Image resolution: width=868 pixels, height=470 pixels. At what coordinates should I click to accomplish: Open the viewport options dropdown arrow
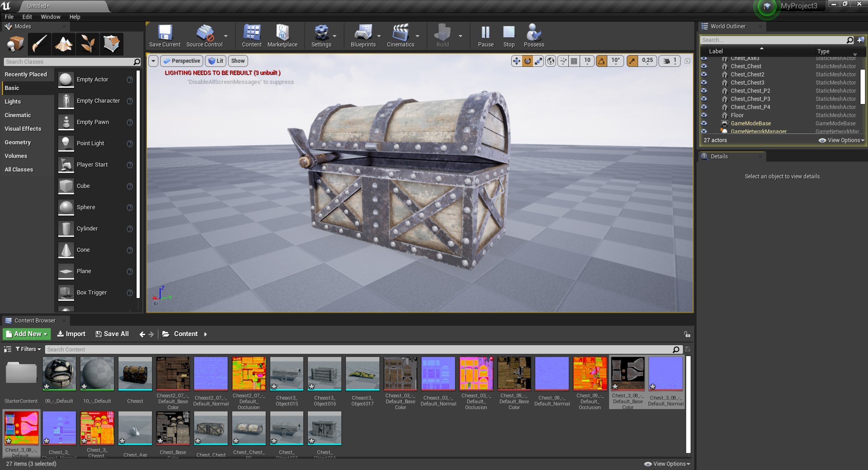(153, 61)
